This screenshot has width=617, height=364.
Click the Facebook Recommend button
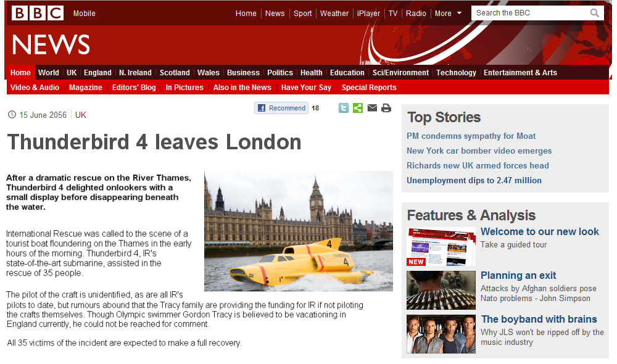(281, 108)
